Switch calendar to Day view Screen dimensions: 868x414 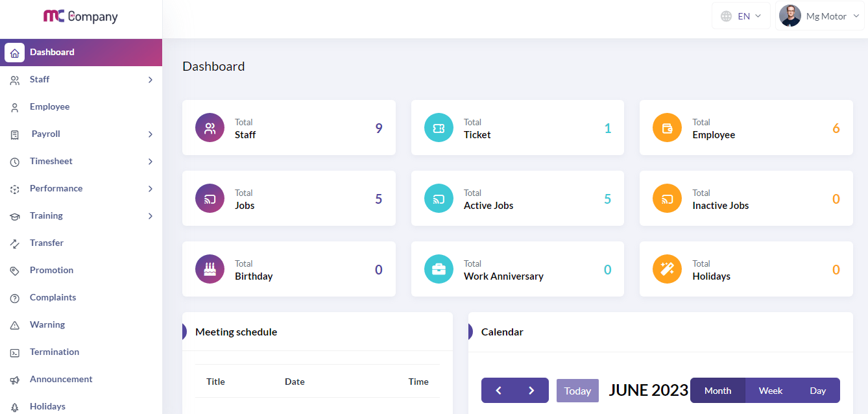point(817,391)
